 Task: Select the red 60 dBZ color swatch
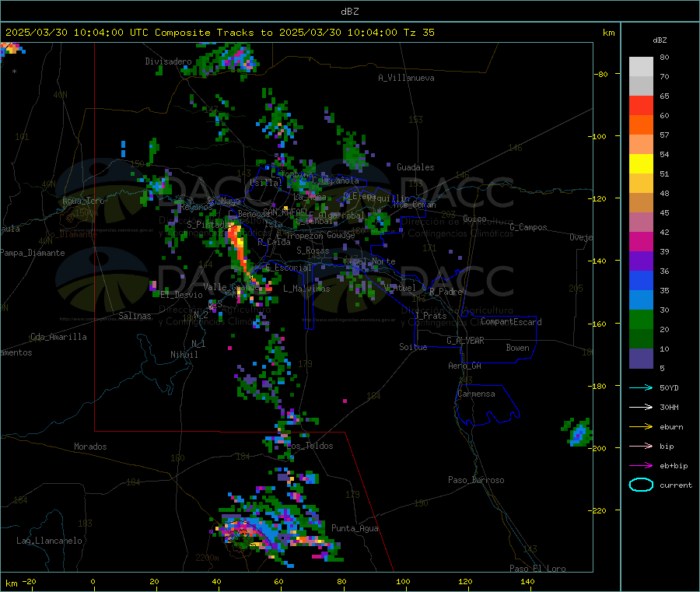click(x=641, y=105)
